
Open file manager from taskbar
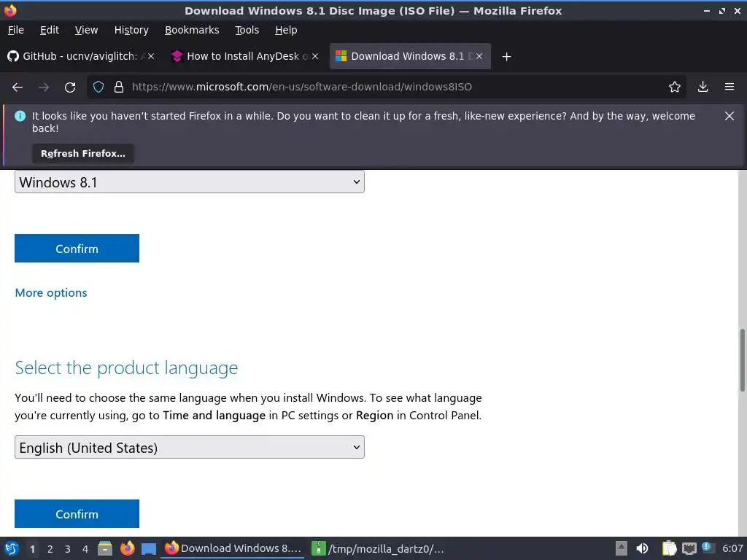point(105,548)
